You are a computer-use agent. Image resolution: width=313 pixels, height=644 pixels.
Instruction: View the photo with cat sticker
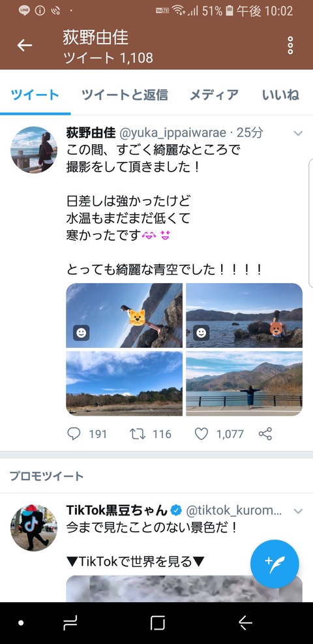pyautogui.click(x=125, y=315)
